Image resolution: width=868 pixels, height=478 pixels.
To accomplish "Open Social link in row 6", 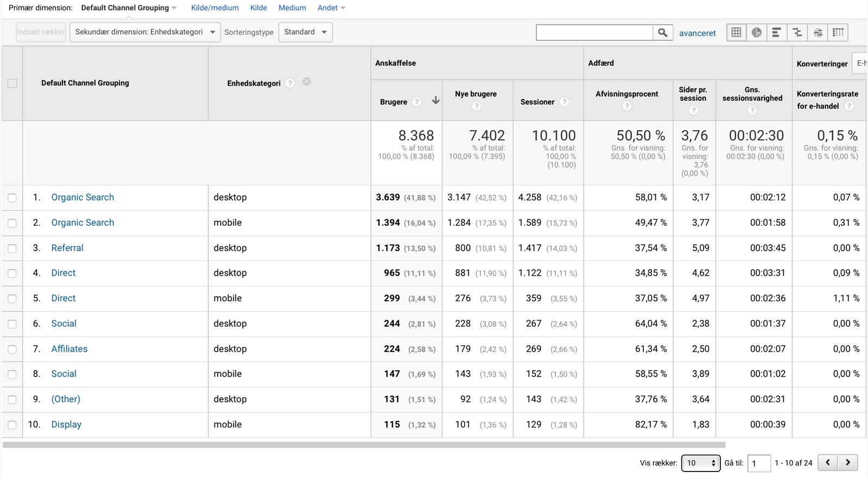I will point(63,323).
